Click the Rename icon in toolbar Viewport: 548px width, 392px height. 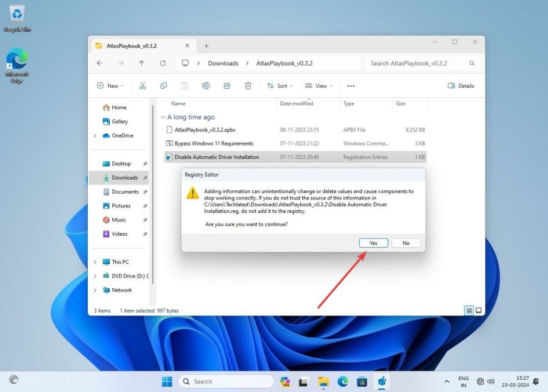(x=205, y=86)
